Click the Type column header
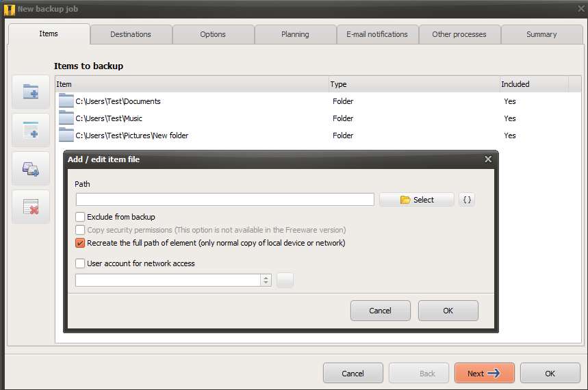Screen dimensions: 588x390 tap(414, 84)
